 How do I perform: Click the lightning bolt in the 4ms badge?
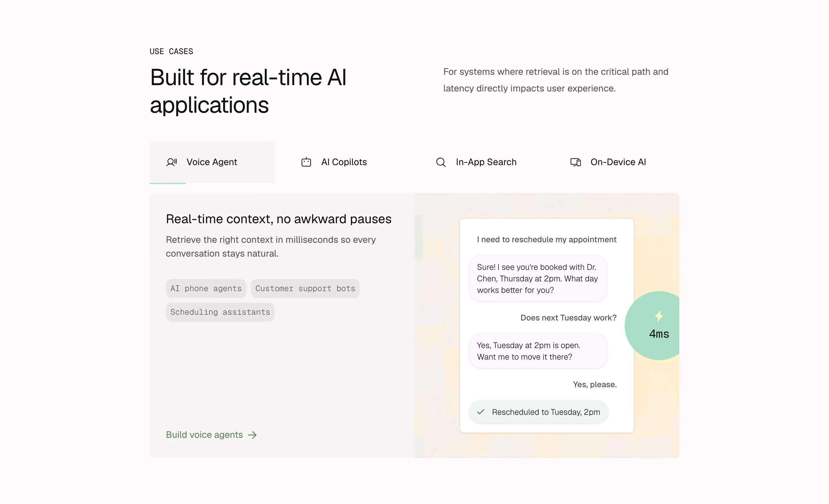(659, 316)
